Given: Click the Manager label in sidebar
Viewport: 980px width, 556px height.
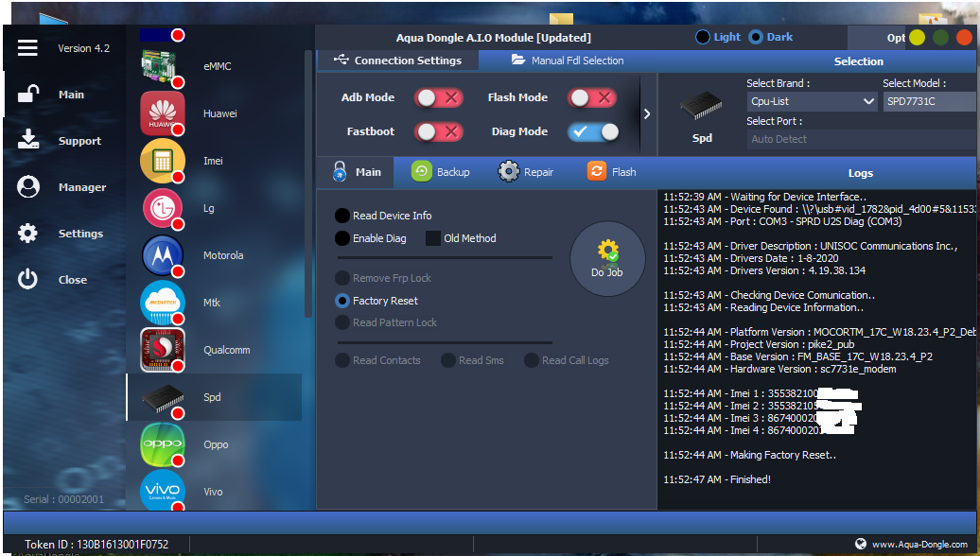Looking at the screenshot, I should tap(82, 187).
